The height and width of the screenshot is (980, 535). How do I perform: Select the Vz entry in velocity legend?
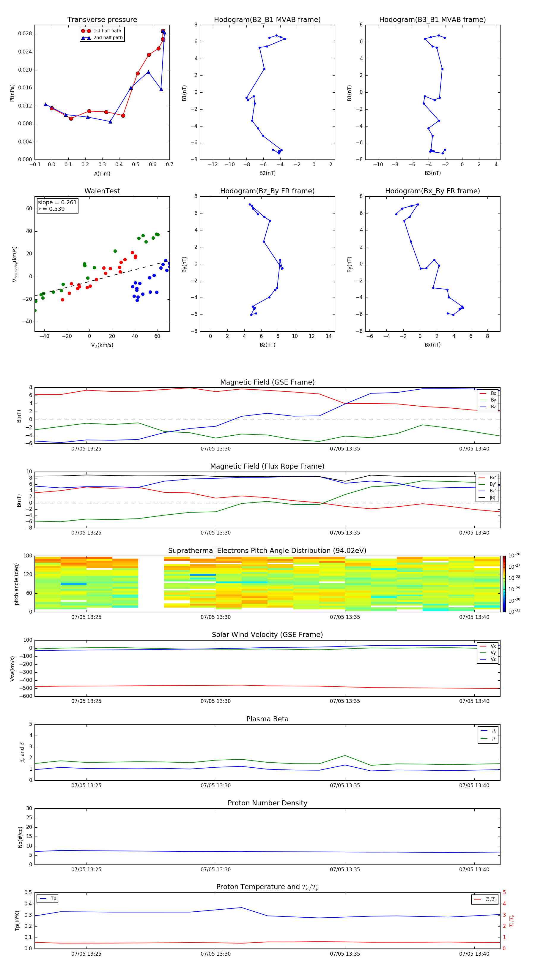(488, 659)
